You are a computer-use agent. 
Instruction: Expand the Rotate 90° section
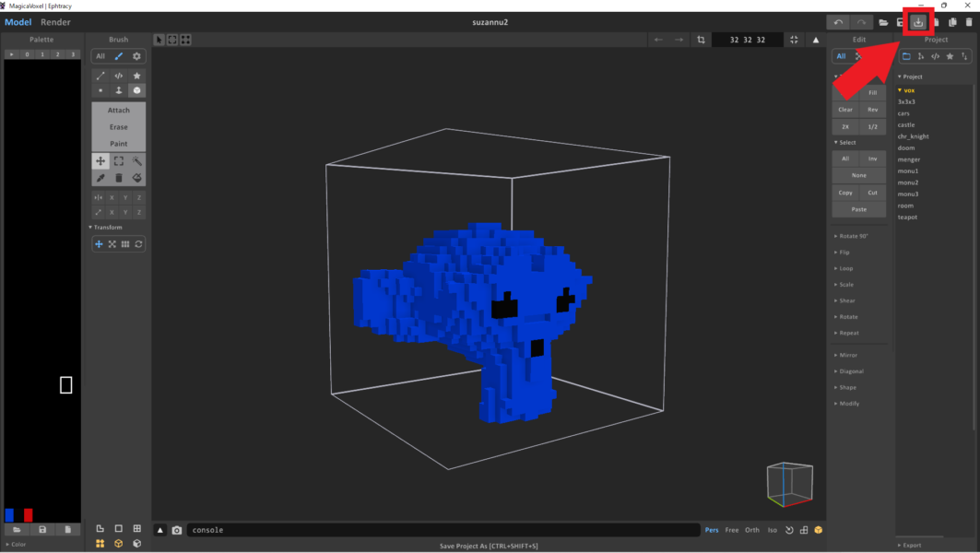coord(851,236)
